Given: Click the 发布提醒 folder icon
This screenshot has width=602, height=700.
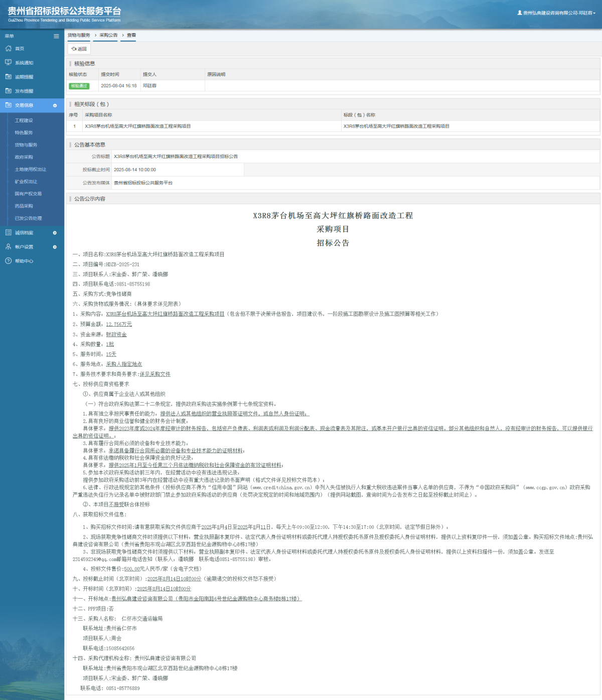Looking at the screenshot, I should click(x=8, y=91).
